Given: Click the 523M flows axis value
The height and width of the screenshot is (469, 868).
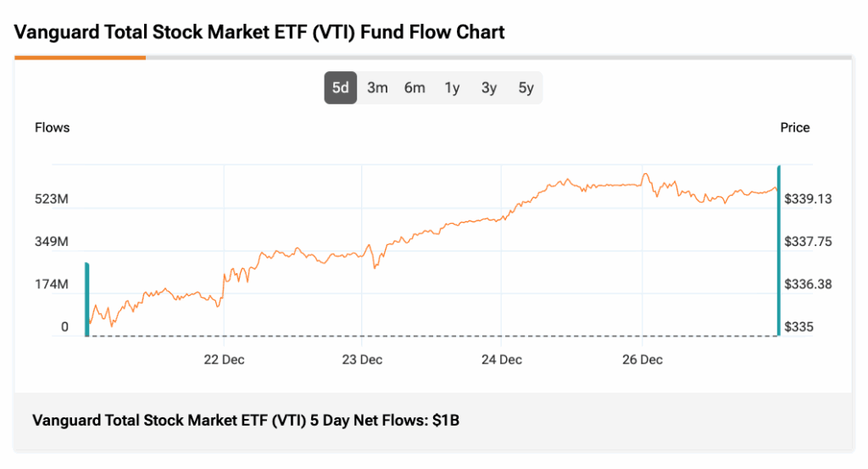Looking at the screenshot, I should pos(51,199).
